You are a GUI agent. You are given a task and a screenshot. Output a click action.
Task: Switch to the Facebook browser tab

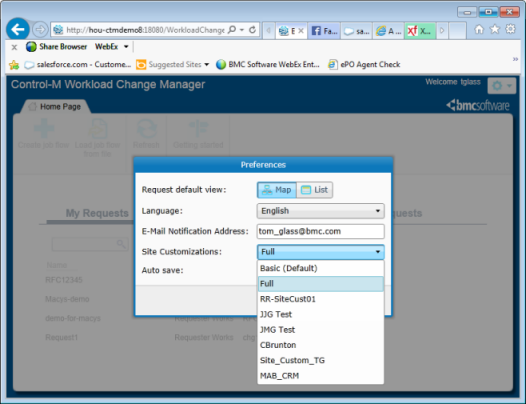coord(324,31)
